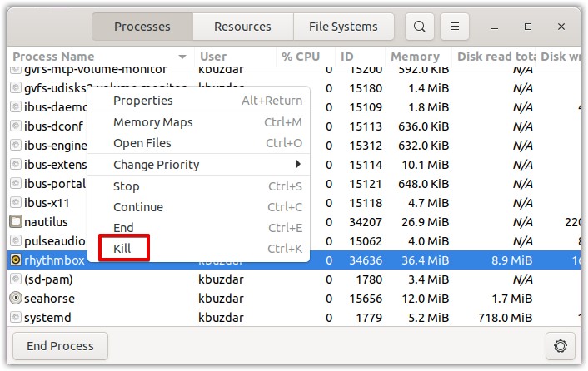This screenshot has height=371, width=588.
Task: Click the systemd process icon
Action: [x=16, y=317]
